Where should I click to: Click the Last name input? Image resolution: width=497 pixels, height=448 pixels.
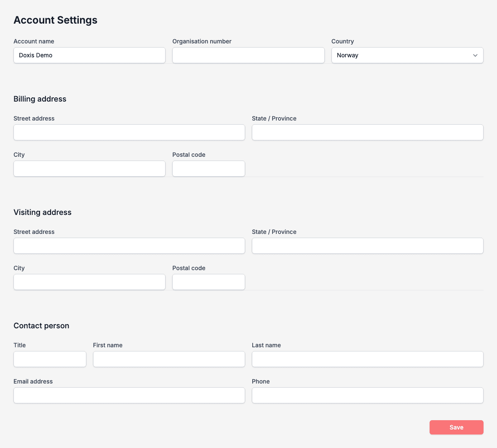[367, 359]
